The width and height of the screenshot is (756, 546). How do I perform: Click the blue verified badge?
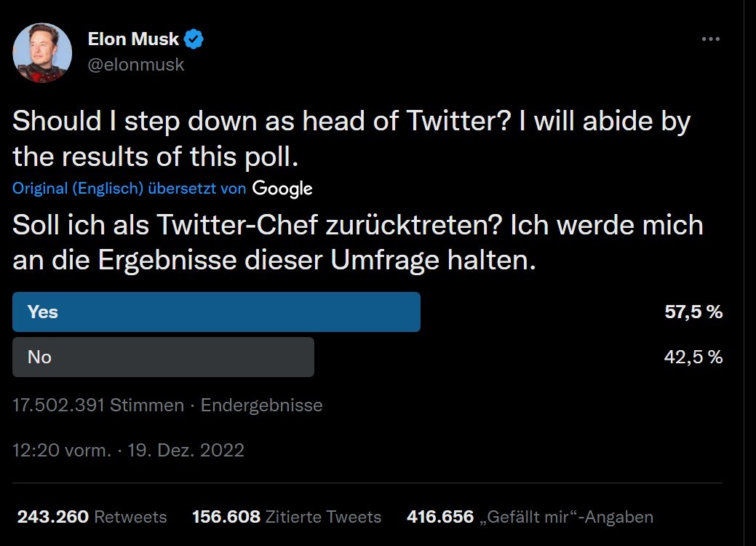tap(194, 39)
